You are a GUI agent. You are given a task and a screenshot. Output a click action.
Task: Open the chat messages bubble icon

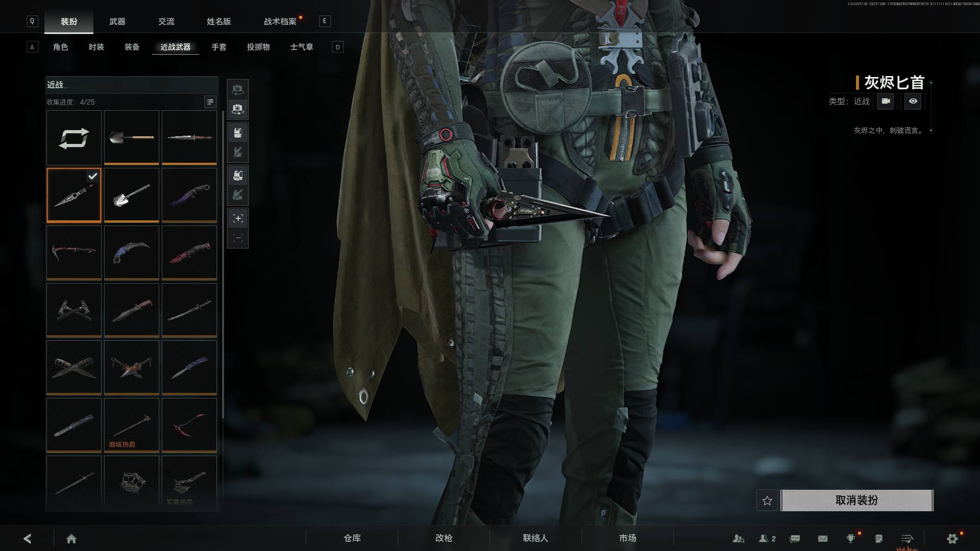point(795,538)
